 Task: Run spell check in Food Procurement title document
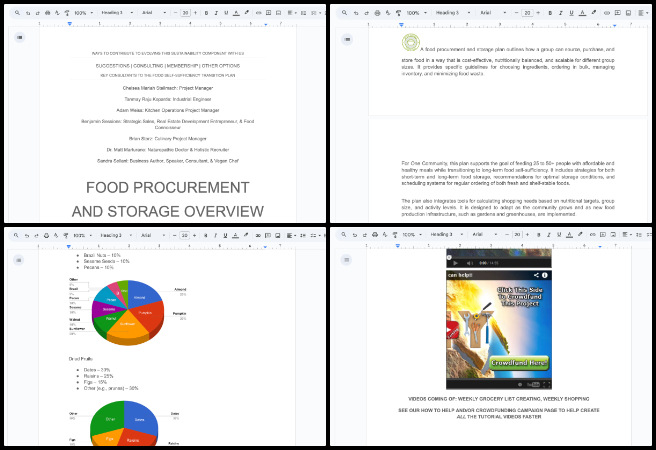pyautogui.click(x=57, y=13)
